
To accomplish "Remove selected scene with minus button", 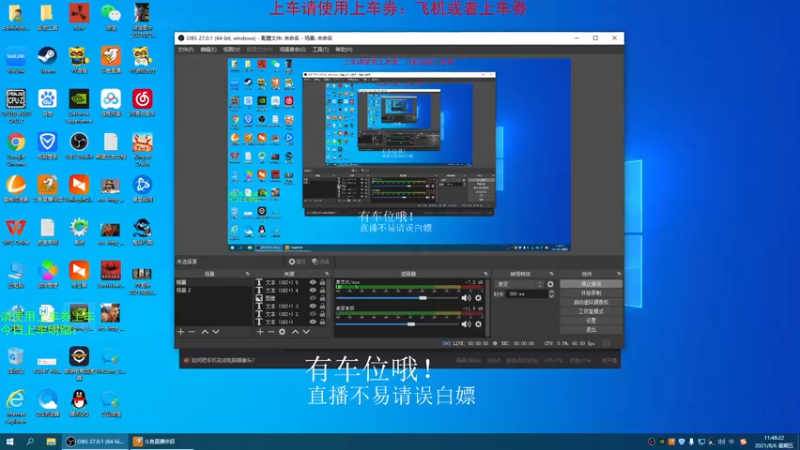I will 192,332.
